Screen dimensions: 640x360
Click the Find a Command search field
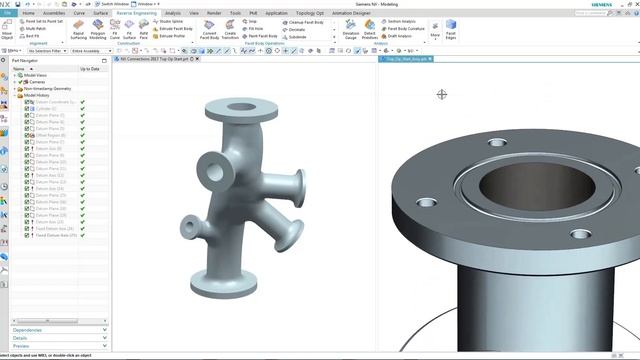coord(591,13)
